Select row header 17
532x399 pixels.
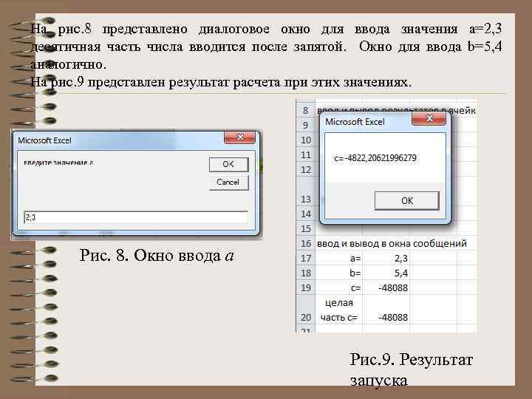[x=305, y=258]
